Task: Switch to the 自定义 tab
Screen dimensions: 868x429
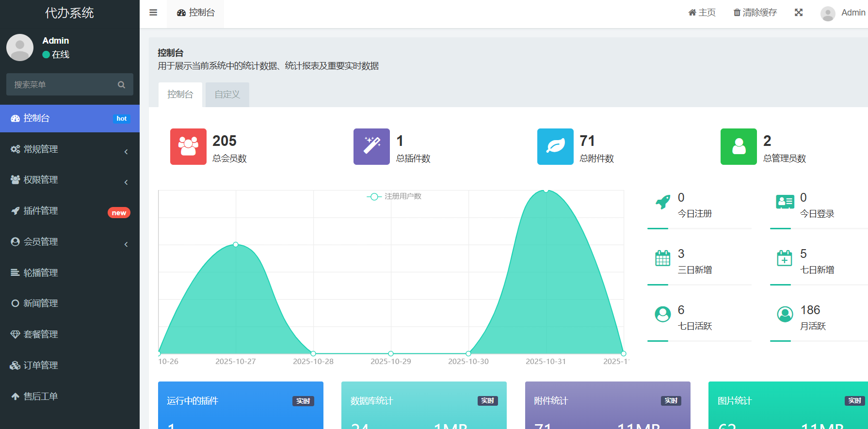Action: tap(227, 95)
